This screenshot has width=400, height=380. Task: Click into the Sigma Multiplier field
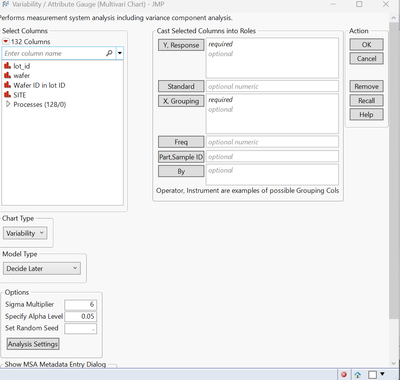coord(81,304)
